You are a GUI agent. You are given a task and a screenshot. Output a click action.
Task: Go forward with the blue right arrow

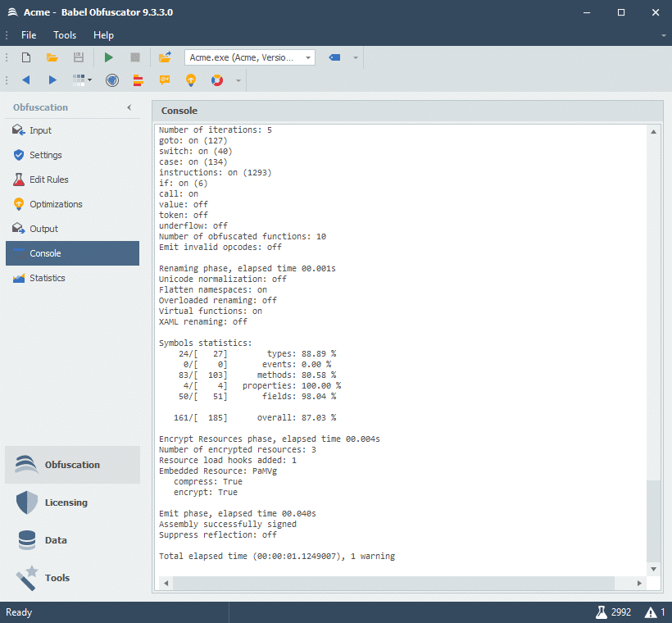pyautogui.click(x=52, y=80)
